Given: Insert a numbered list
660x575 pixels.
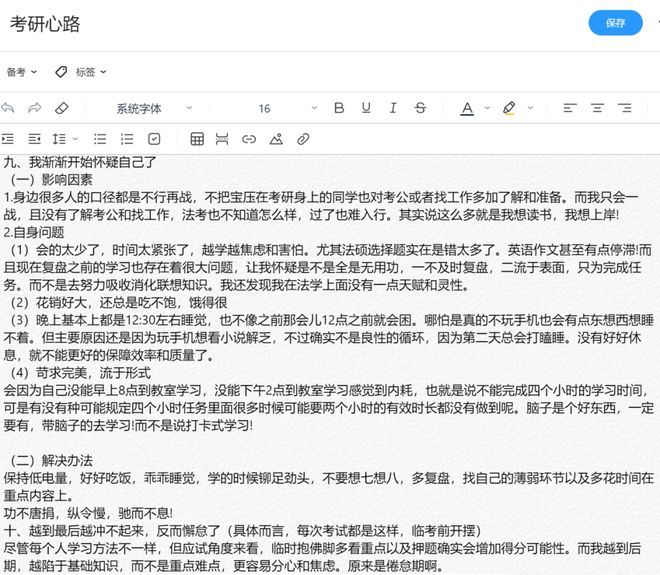Looking at the screenshot, I should (x=127, y=138).
